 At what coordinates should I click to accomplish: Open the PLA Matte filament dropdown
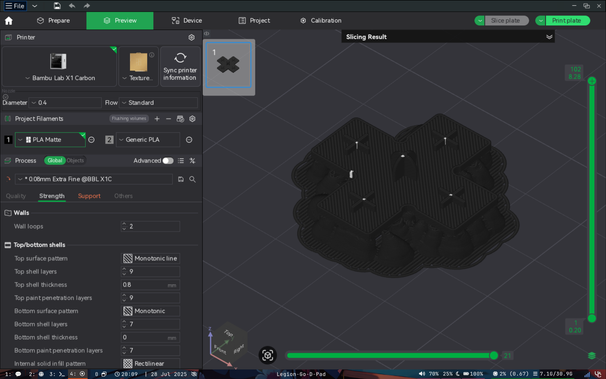point(50,139)
